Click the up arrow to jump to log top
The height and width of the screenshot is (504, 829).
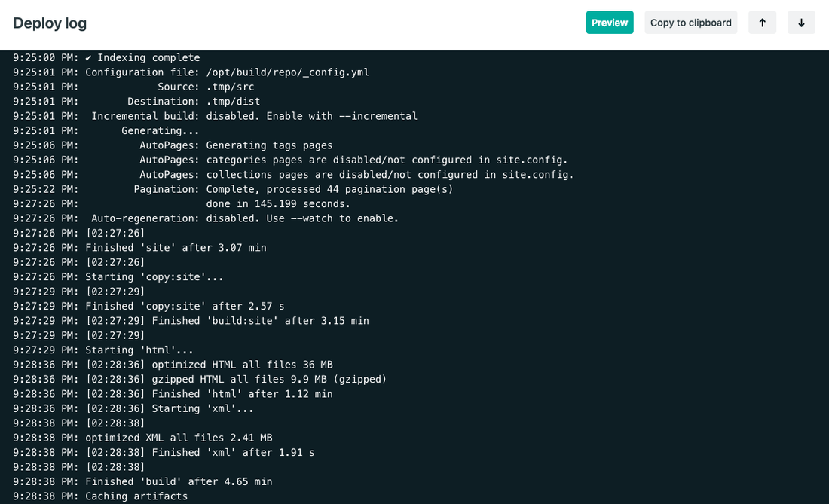pos(762,23)
